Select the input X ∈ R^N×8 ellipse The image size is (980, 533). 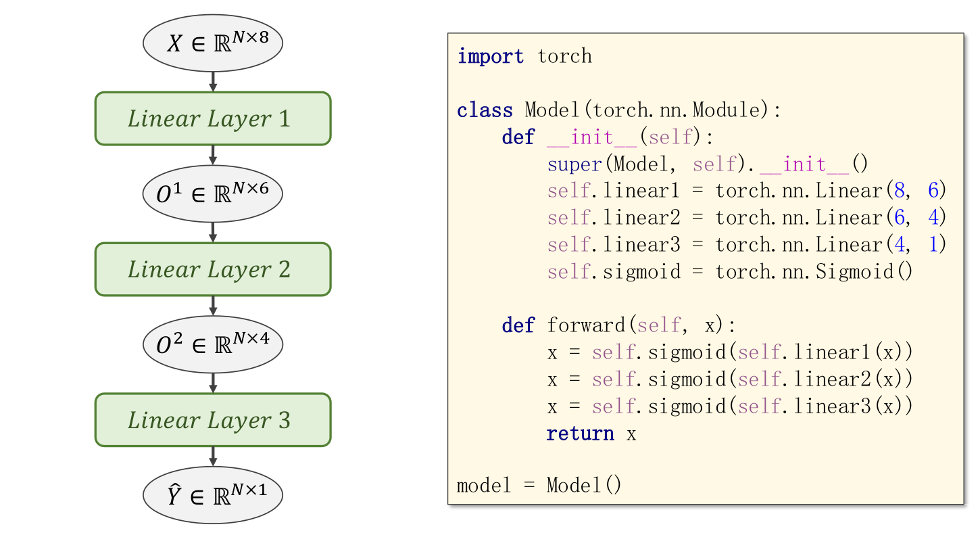click(x=213, y=43)
